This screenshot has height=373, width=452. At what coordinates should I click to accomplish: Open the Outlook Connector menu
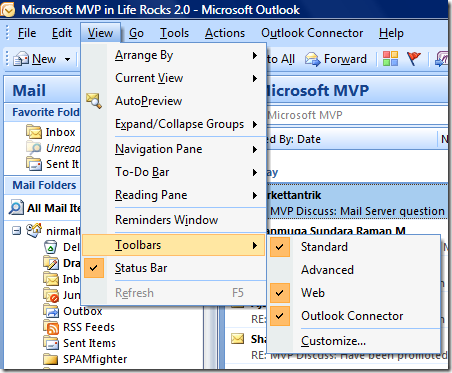pyautogui.click(x=312, y=33)
